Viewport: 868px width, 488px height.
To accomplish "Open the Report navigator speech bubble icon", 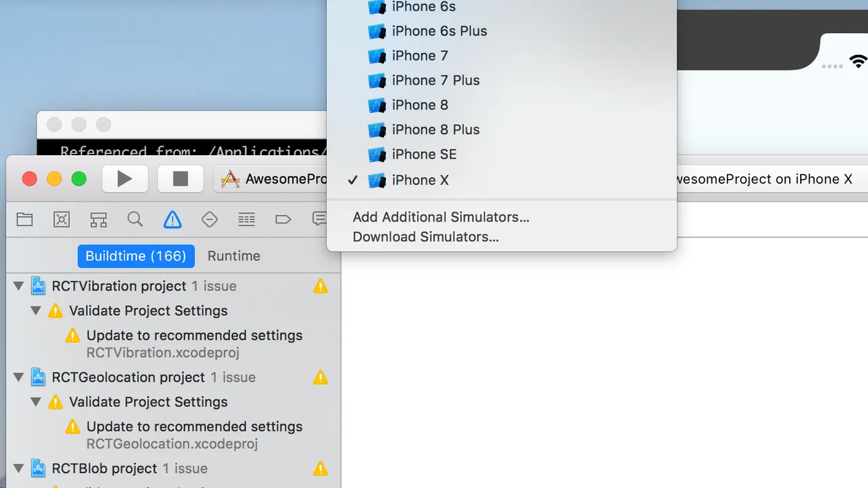I will click(x=319, y=219).
